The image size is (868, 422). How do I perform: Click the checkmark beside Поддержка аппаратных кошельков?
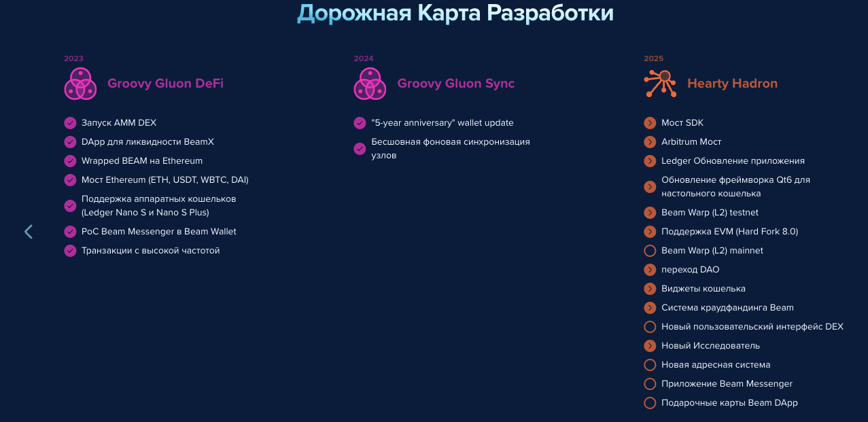tap(70, 206)
